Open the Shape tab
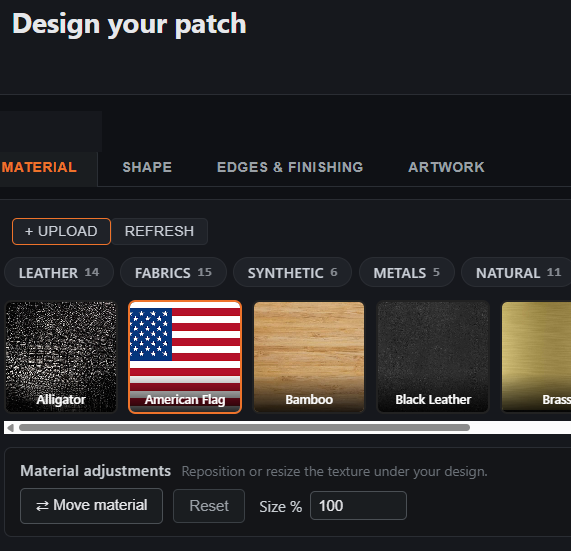This screenshot has height=551, width=571. coord(147,168)
